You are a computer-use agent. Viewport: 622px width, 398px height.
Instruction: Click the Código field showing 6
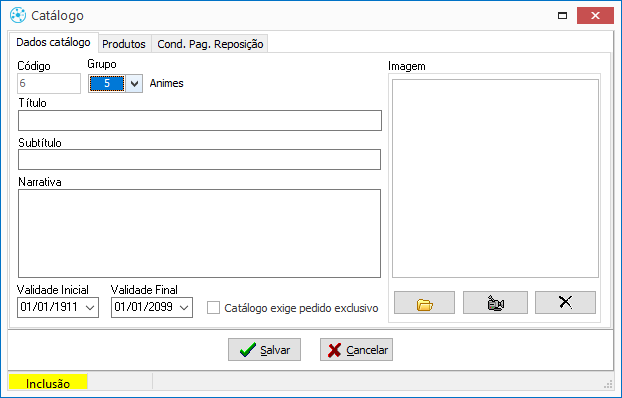point(49,83)
